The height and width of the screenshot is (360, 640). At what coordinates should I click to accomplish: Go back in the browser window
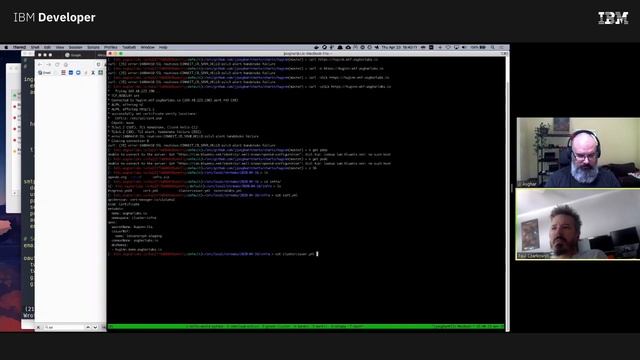[x=40, y=64]
